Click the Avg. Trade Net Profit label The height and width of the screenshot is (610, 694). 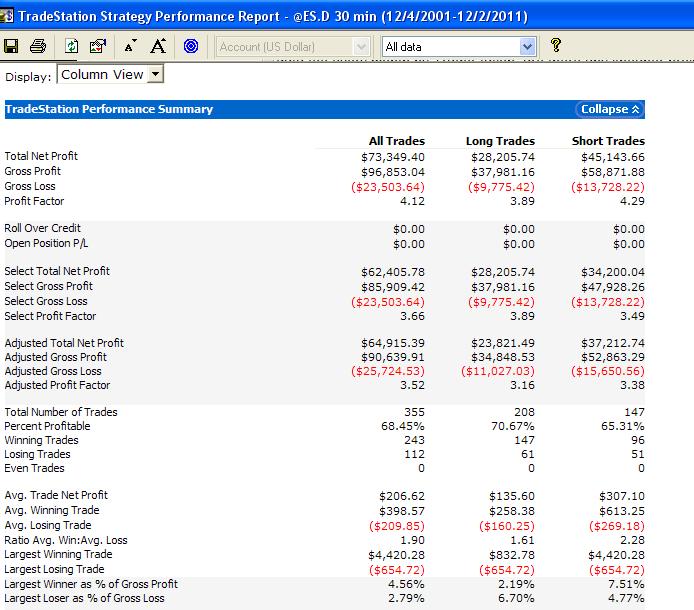[56, 495]
